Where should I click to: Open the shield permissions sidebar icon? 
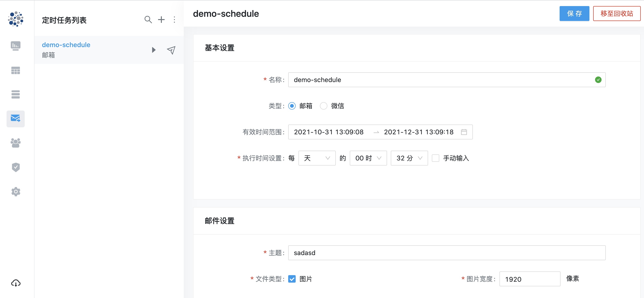coord(15,167)
